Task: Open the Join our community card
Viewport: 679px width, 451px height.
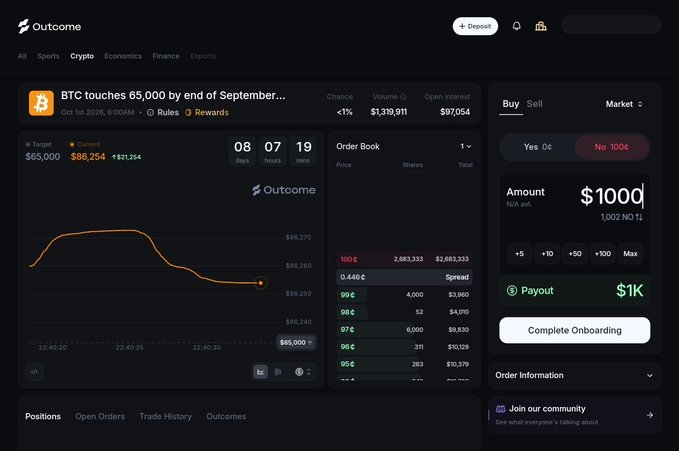Action: [x=574, y=415]
